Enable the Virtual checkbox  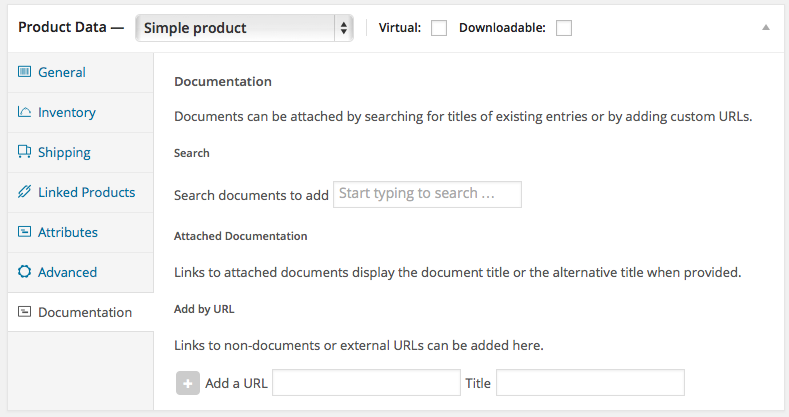click(438, 28)
